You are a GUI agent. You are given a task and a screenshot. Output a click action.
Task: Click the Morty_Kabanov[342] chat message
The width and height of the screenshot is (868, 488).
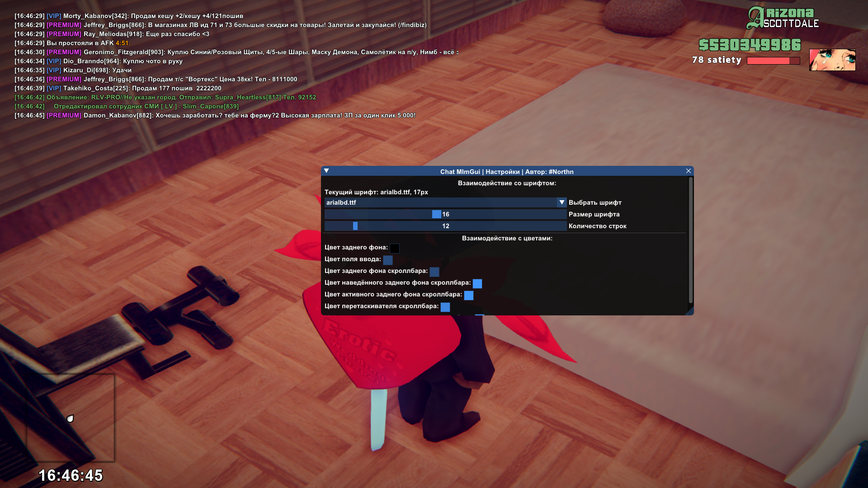click(x=129, y=16)
